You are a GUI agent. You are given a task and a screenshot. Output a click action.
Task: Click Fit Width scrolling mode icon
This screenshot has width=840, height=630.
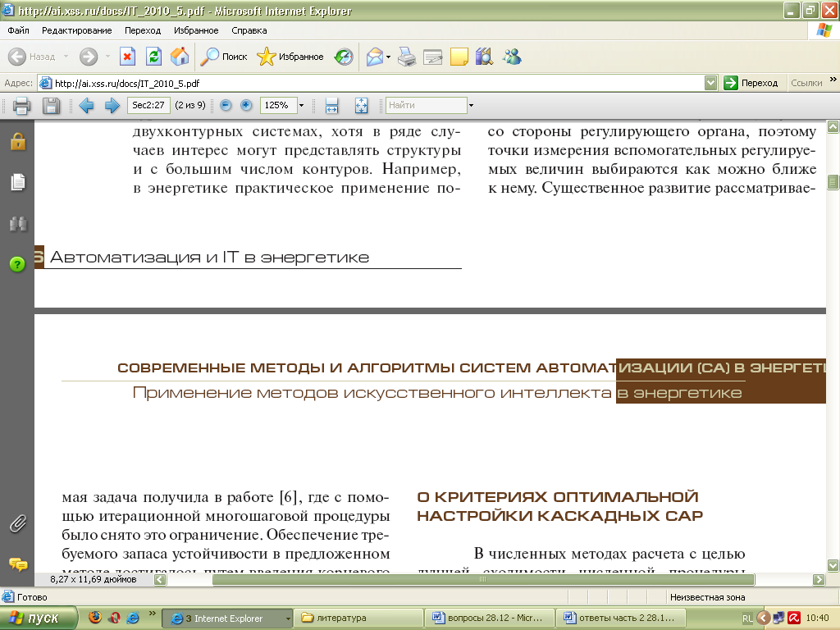click(x=331, y=106)
